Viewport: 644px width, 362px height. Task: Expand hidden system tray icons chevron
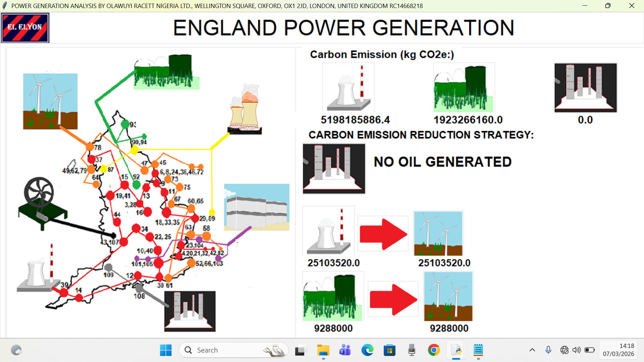click(532, 350)
